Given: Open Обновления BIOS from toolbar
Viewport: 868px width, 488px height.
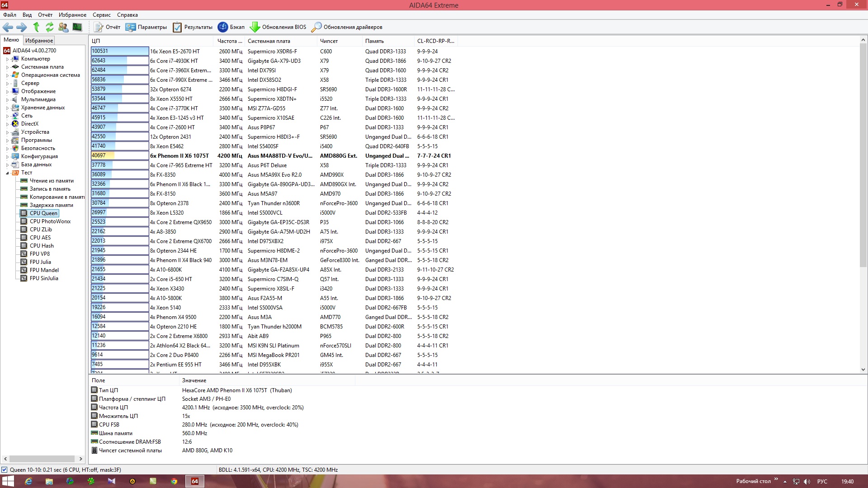Looking at the screenshot, I should [278, 27].
